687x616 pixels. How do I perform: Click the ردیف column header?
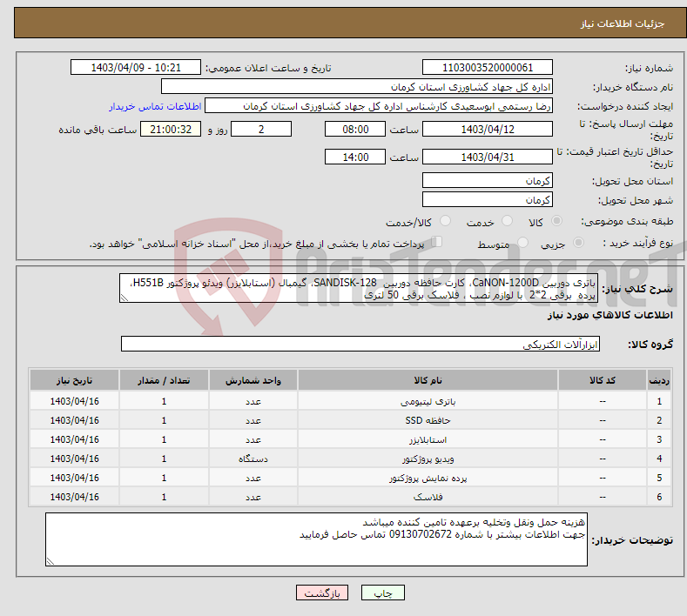(659, 380)
